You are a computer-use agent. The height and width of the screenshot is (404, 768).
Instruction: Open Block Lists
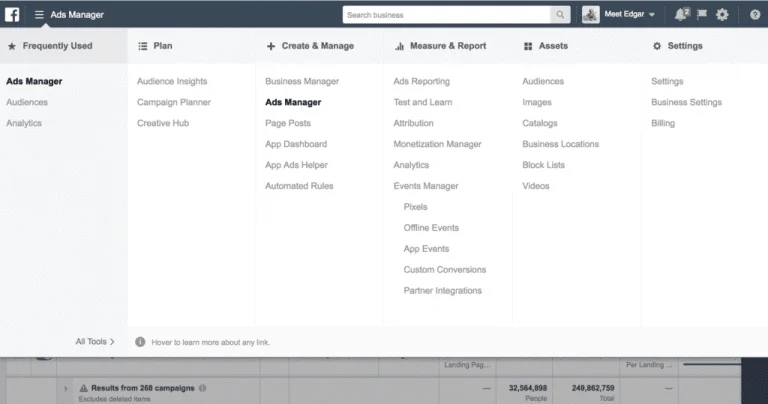543,165
